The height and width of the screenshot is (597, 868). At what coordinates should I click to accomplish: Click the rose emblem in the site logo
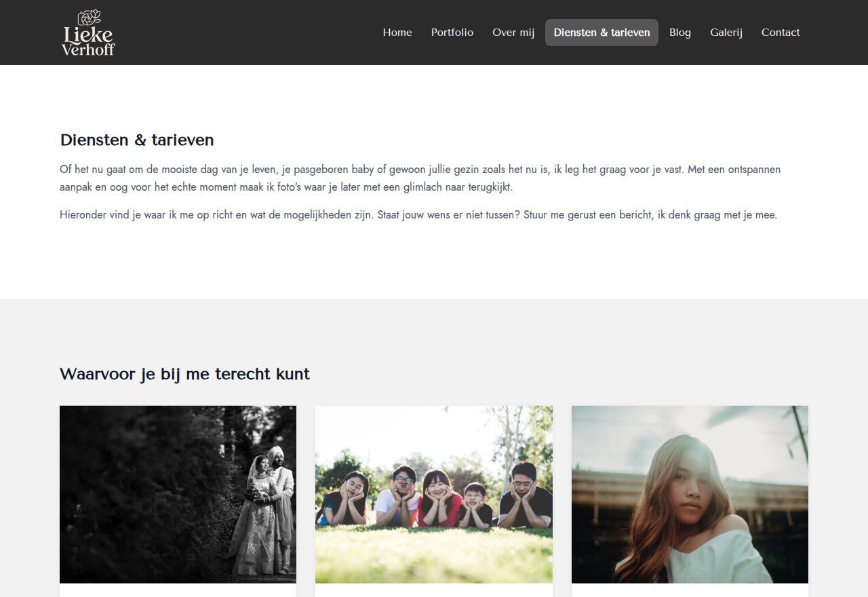(x=90, y=18)
